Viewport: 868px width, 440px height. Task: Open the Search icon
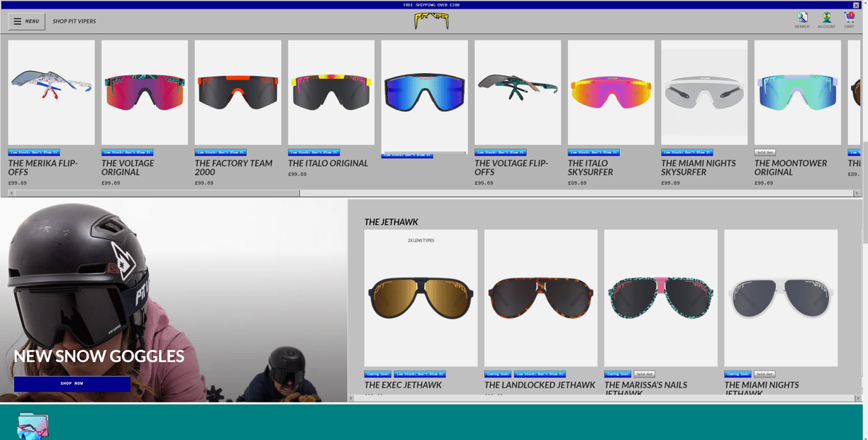pyautogui.click(x=802, y=20)
